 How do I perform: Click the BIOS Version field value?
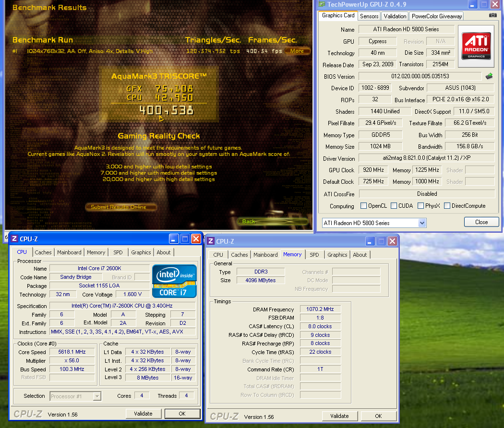click(x=420, y=76)
